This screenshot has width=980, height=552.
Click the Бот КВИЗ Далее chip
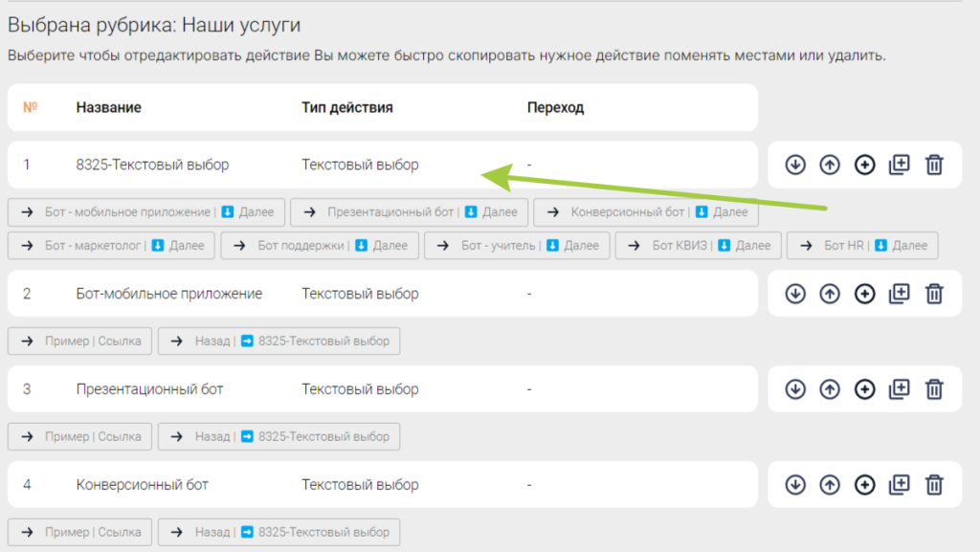[698, 246]
